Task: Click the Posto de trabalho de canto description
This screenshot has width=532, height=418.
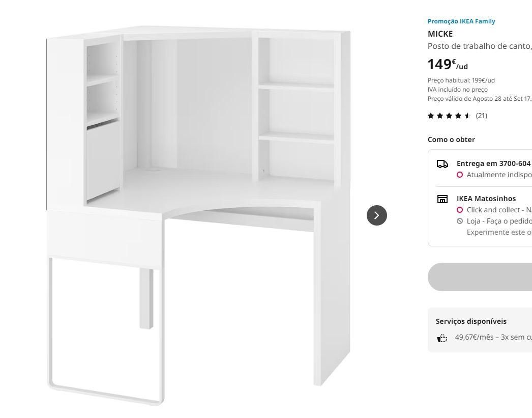Action: 480,46
